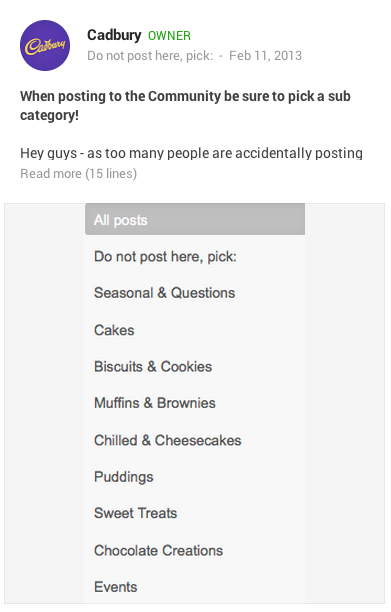This screenshot has height=612, width=391.
Task: Choose the Events category
Action: tap(195, 587)
